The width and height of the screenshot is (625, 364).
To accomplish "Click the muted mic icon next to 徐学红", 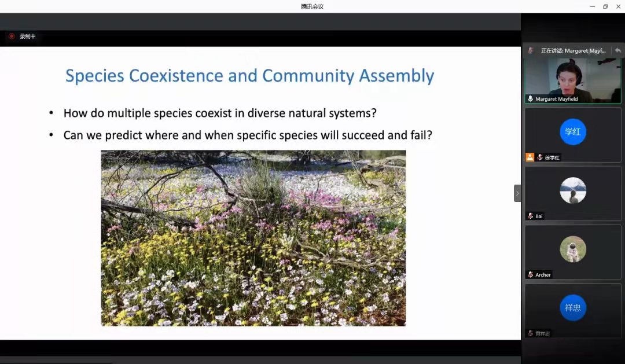I will click(x=539, y=157).
